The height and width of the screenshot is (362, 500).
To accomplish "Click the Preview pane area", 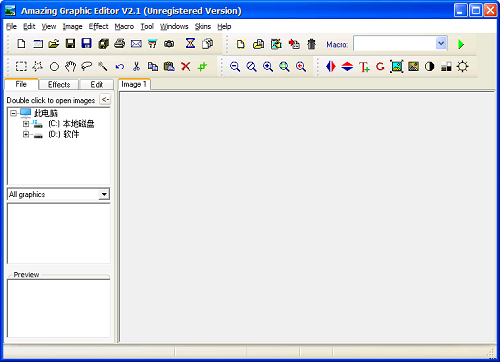I will (x=59, y=308).
